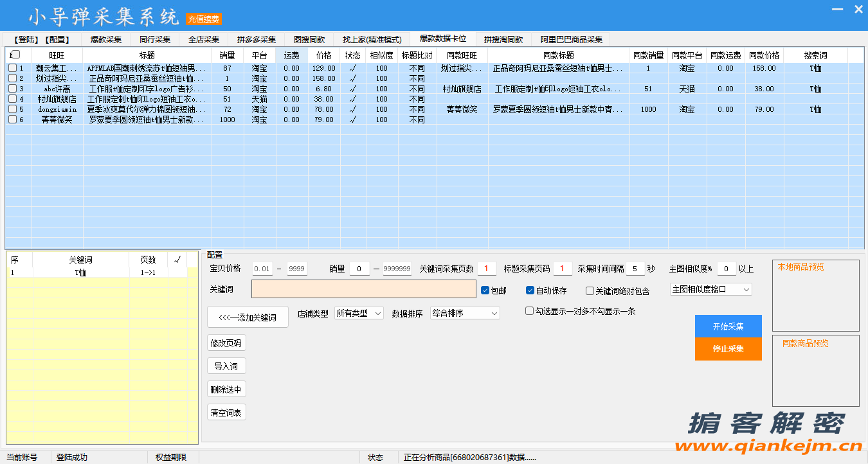Click the 相似度 column header

pyautogui.click(x=382, y=55)
